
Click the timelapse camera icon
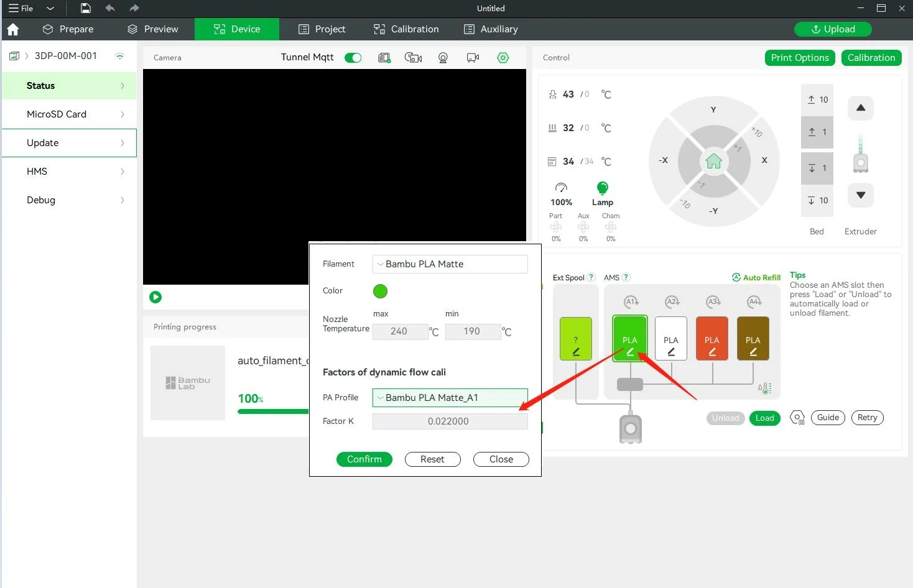[414, 58]
